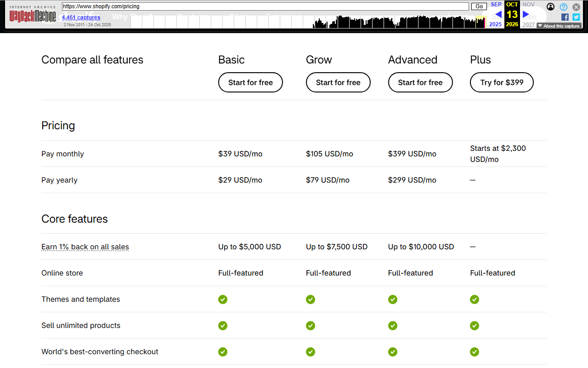Go to next capture with right arrow

526,14
